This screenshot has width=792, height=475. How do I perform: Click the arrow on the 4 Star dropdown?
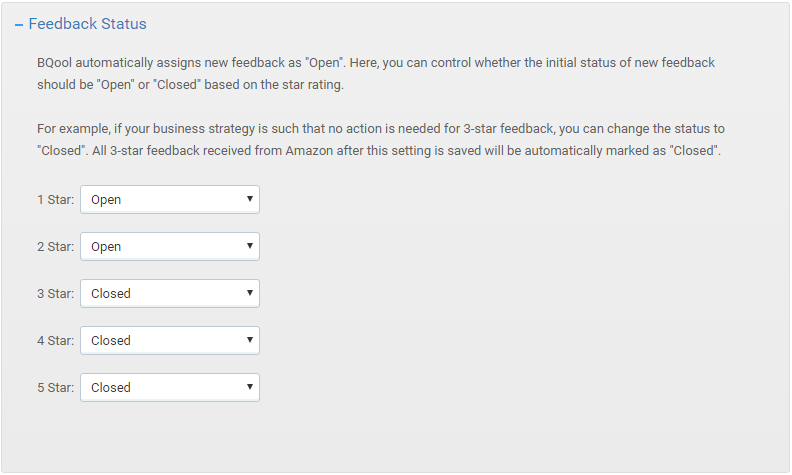point(250,340)
